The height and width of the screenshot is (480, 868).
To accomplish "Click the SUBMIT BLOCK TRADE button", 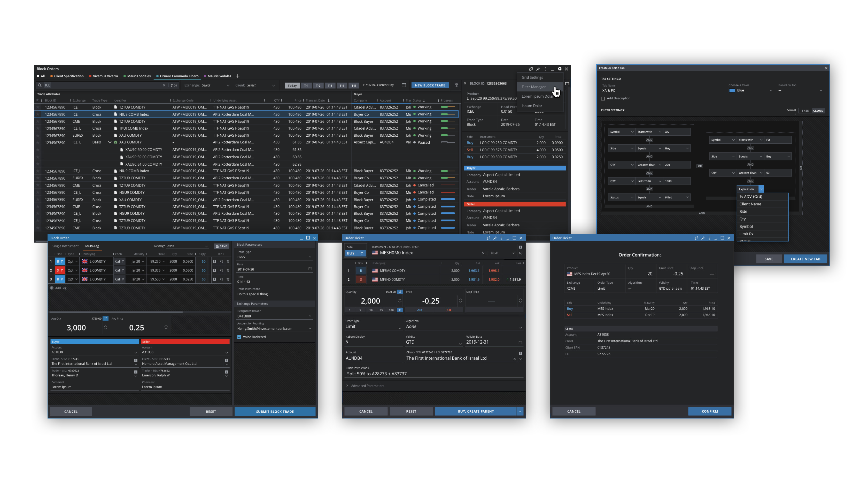I will coord(275,412).
